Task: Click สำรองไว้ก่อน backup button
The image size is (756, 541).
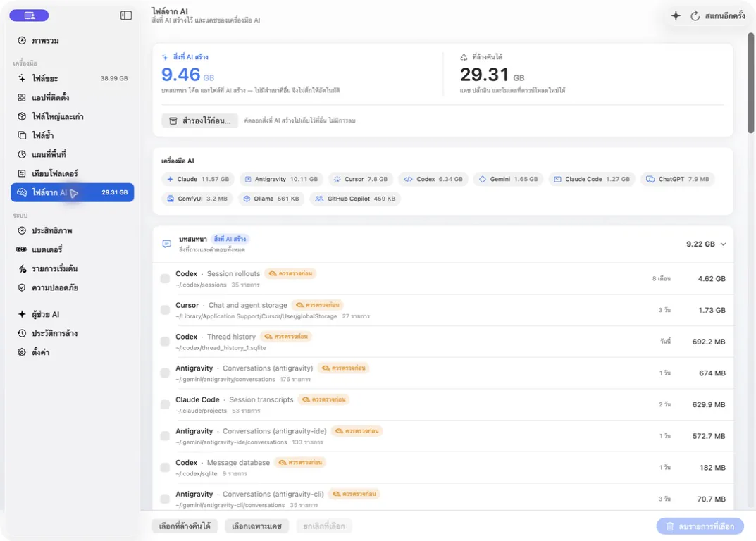Action: point(199,120)
